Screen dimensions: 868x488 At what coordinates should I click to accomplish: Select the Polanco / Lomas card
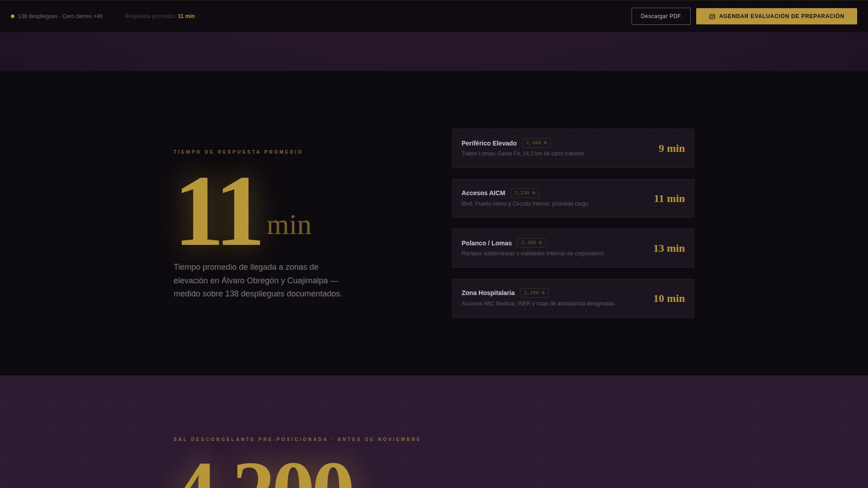[573, 248]
